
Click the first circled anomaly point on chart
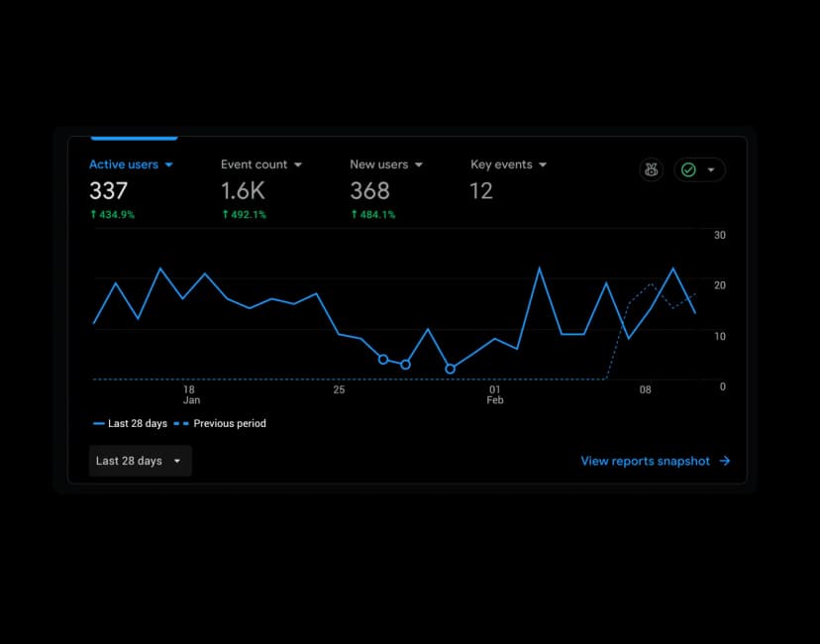click(383, 360)
